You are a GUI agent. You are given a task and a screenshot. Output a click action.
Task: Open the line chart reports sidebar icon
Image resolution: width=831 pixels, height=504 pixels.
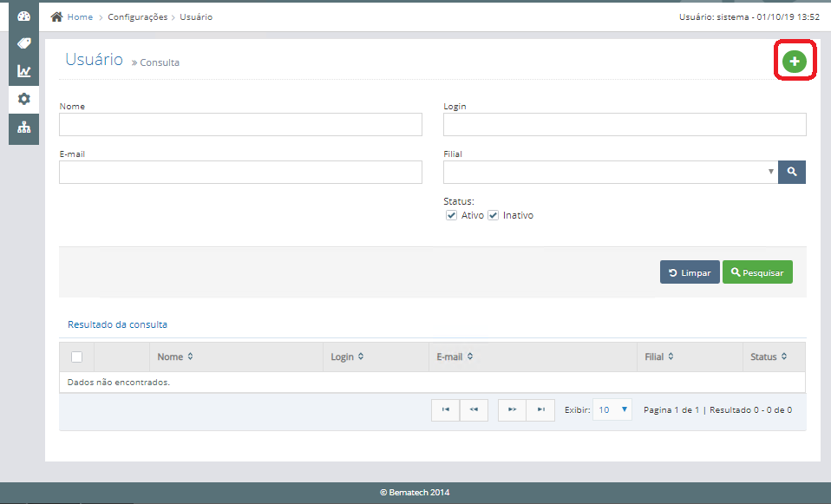tap(23, 71)
